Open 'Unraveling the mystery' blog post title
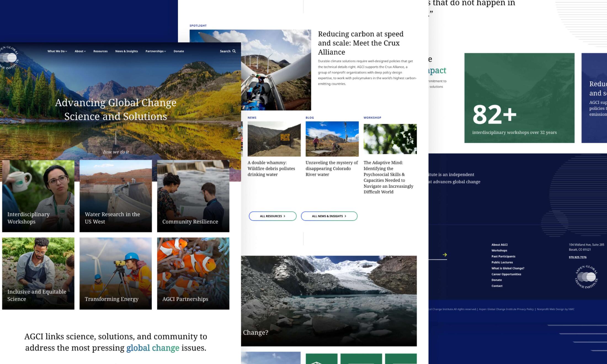607x364 pixels. pyautogui.click(x=332, y=168)
